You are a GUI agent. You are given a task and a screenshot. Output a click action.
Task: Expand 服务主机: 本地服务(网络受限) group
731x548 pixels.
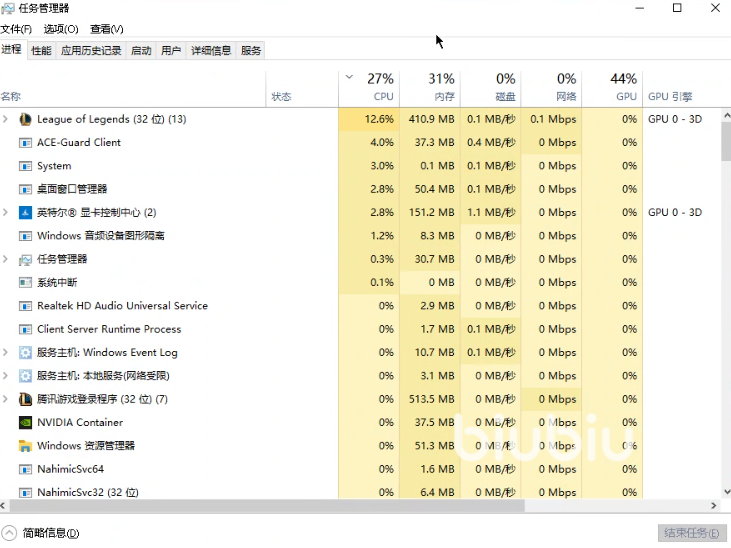[6, 376]
